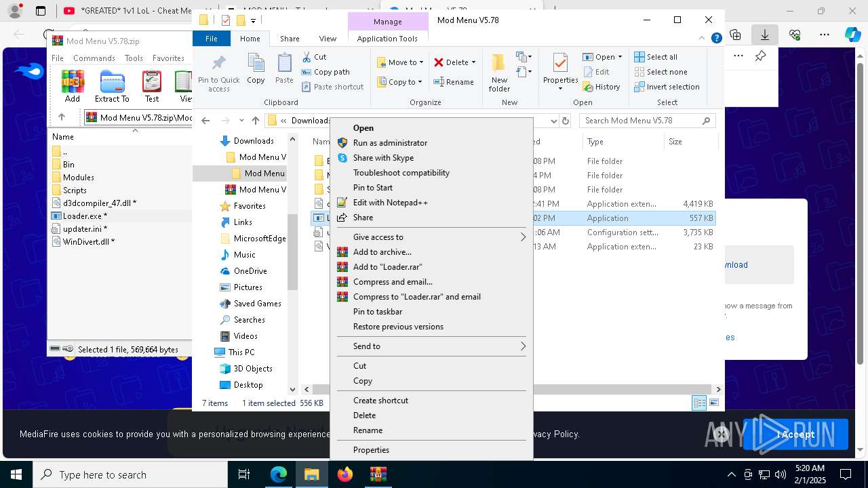Click the Paste ribbon icon

(284, 69)
